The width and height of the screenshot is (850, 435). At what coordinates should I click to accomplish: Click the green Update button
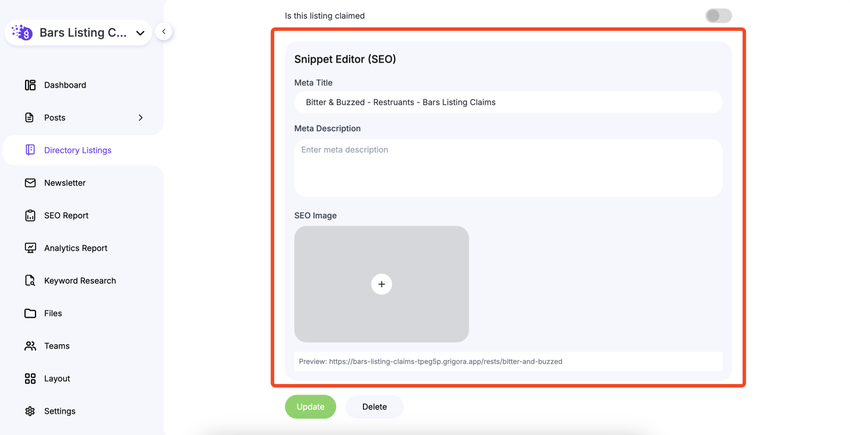(310, 407)
